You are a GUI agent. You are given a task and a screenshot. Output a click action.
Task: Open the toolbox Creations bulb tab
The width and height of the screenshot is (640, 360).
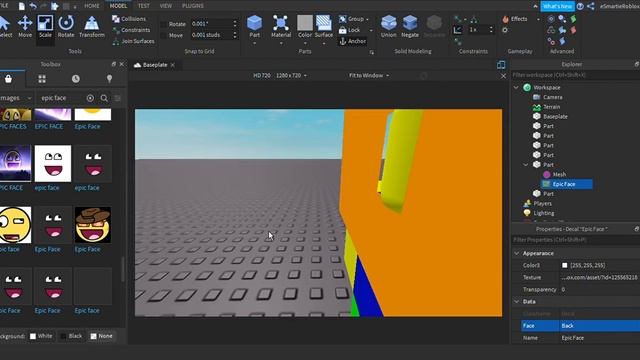(109, 79)
